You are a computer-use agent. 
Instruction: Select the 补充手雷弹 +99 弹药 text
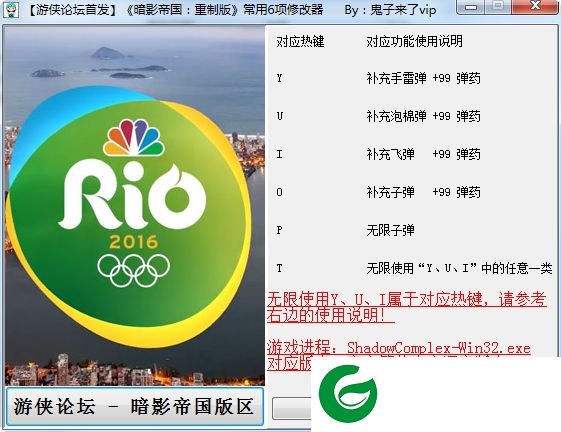(423, 78)
